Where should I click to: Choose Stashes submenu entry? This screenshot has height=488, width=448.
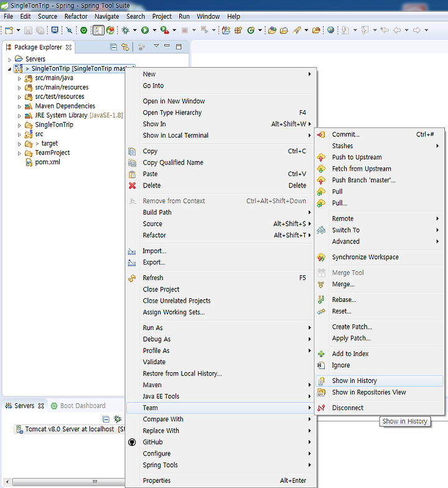pos(380,146)
